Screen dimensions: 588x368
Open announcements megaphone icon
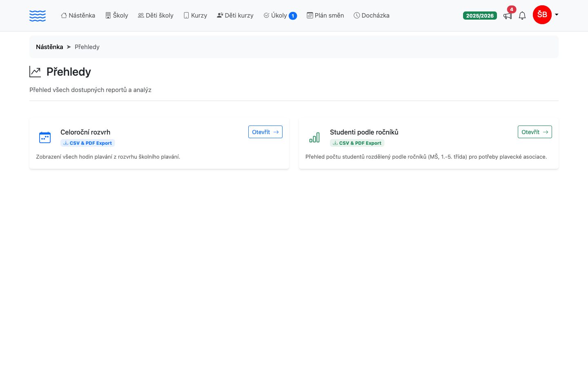(508, 16)
